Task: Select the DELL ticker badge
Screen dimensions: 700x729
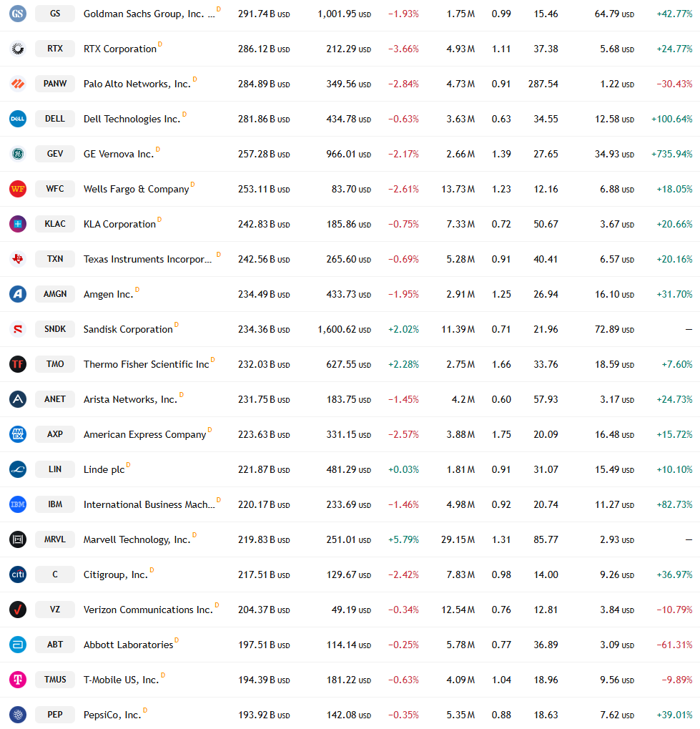Action: (x=55, y=119)
